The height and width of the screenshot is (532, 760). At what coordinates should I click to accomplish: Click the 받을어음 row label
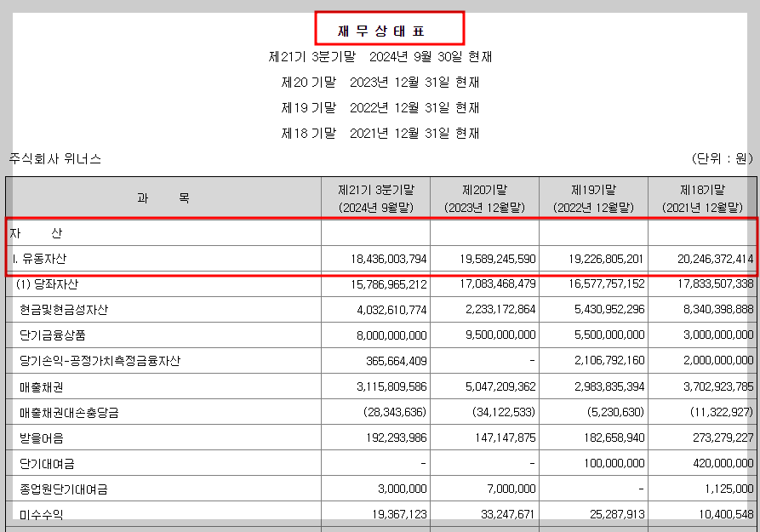(x=41, y=438)
